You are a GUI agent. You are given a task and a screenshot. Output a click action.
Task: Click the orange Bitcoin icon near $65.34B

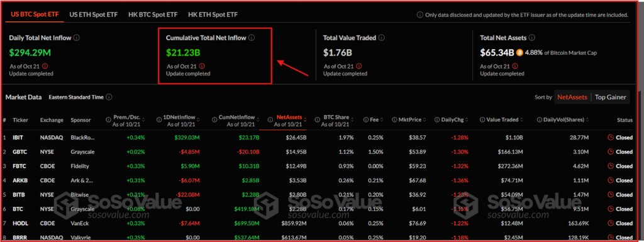519,53
